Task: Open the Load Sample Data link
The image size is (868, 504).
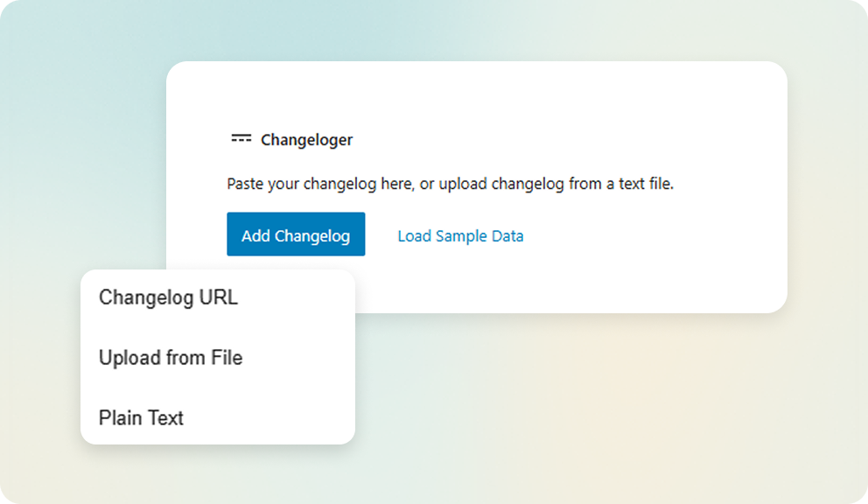Action: pos(460,235)
